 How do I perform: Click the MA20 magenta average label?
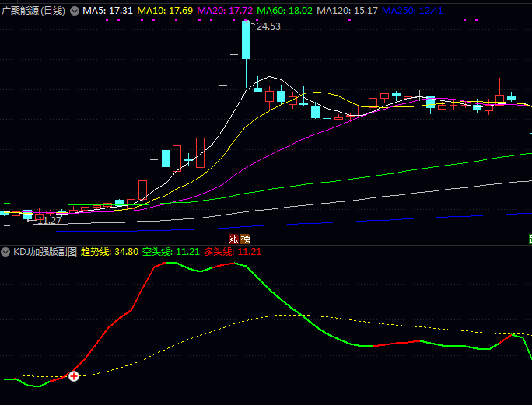coord(225,11)
